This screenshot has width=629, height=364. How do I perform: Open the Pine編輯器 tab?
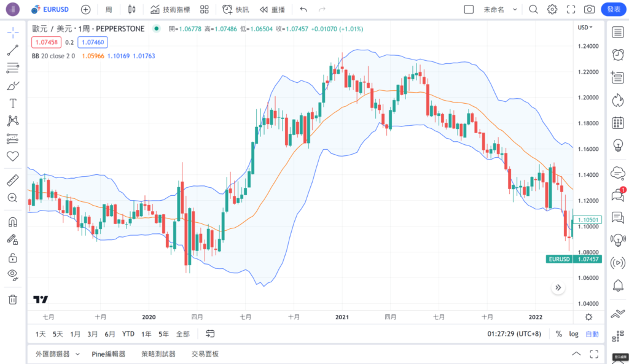108,354
